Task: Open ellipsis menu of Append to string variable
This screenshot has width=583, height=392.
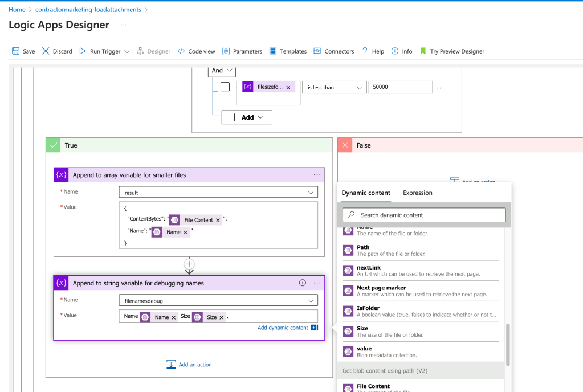Action: [x=317, y=283]
